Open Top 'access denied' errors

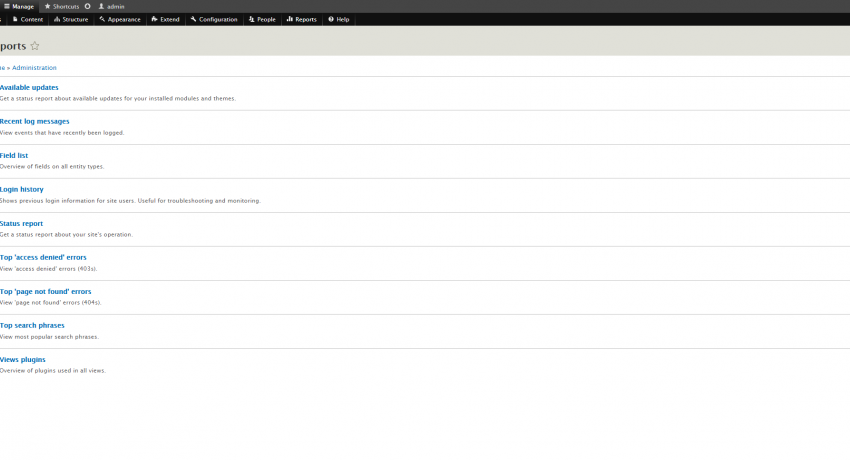pyautogui.click(x=43, y=257)
